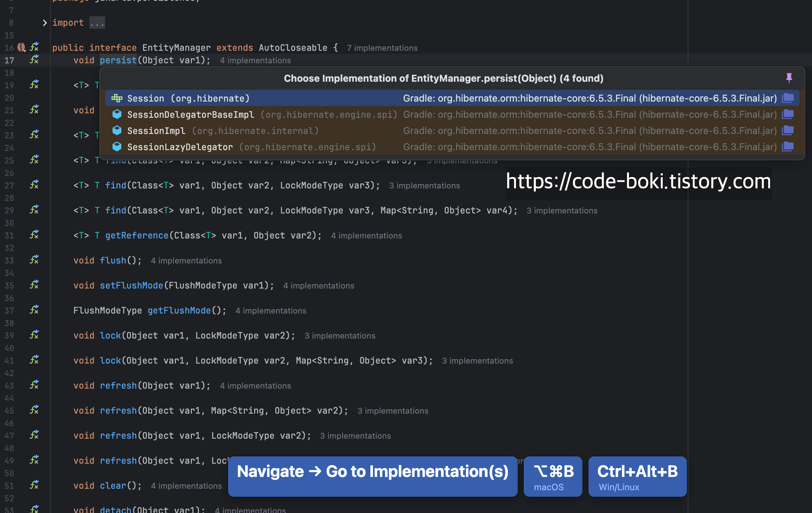Click gutter icon beside flush() method

point(34,260)
